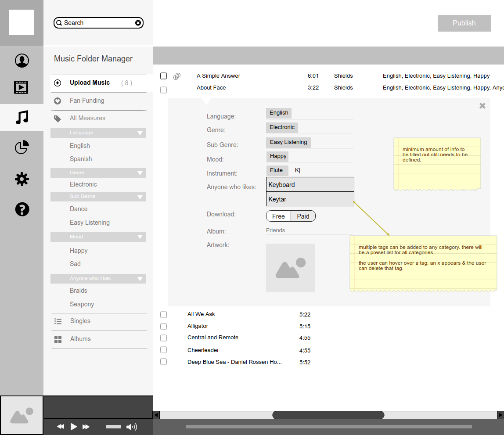Viewport: 504px width, 435px height.
Task: Check the Alligator checkbox
Action: (164, 327)
